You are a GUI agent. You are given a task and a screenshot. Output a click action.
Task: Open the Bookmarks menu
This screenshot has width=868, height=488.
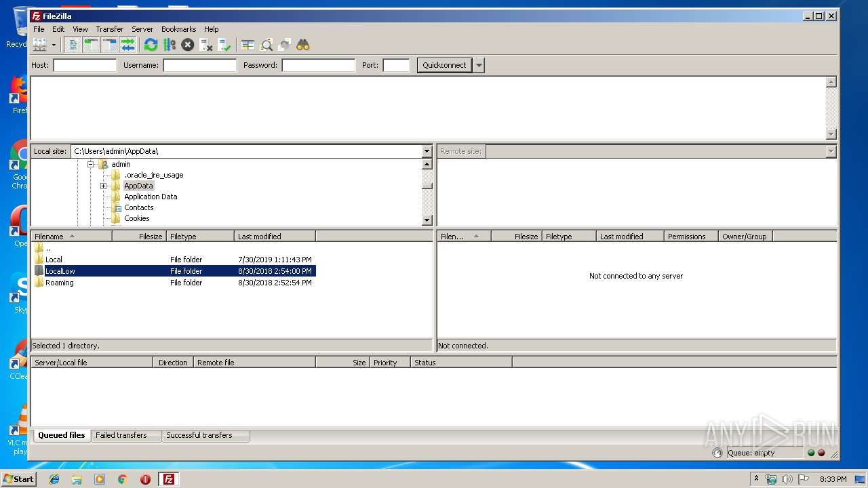[178, 29]
